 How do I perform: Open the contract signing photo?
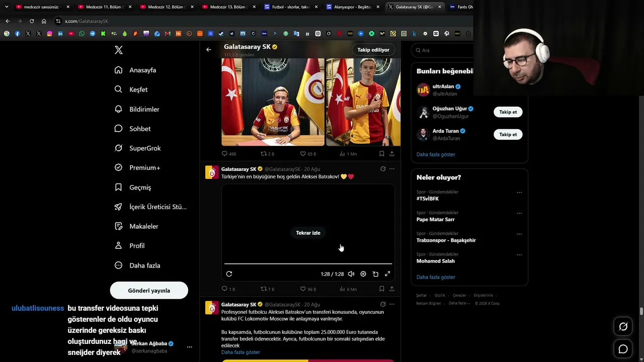point(273,102)
